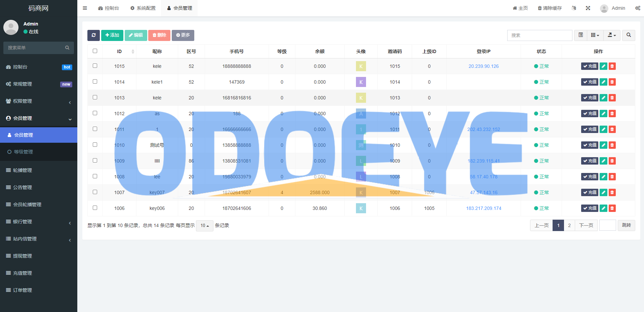Open 等级管理 in the sidebar menu

click(x=23, y=152)
